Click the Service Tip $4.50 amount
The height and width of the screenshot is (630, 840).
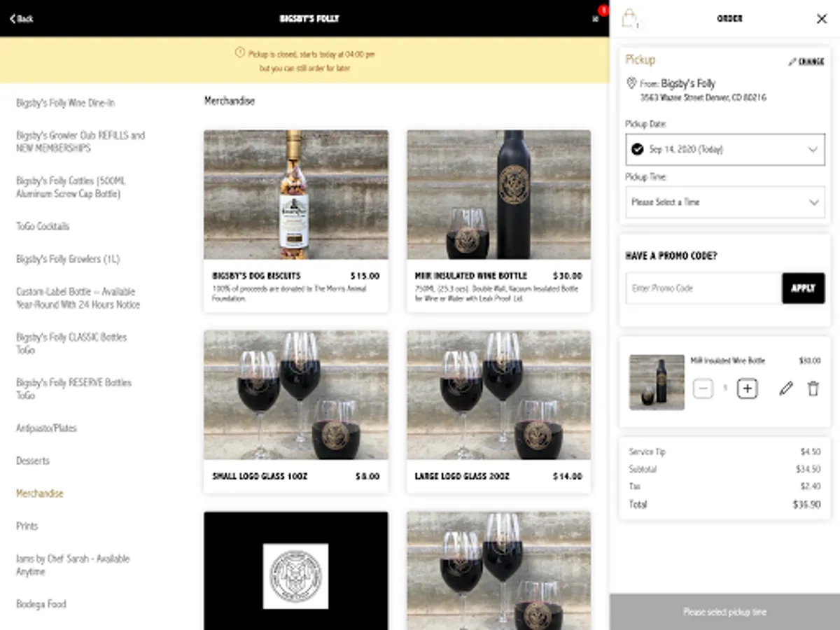810,452
